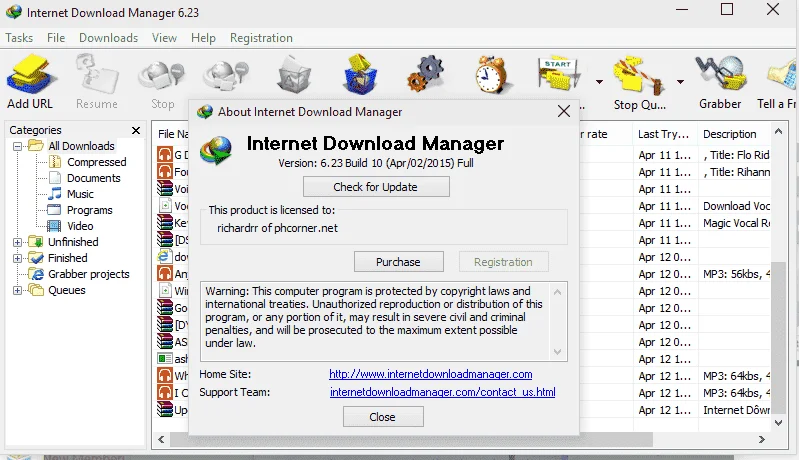The image size is (799, 460).
Task: Select 'Download Voc' description cell
Action: coord(736,206)
